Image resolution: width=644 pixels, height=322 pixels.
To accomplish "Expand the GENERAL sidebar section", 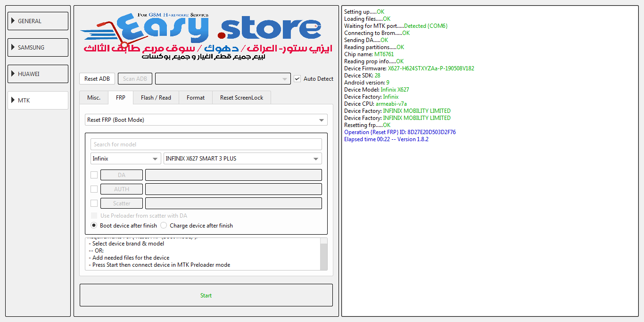I will pos(38,21).
